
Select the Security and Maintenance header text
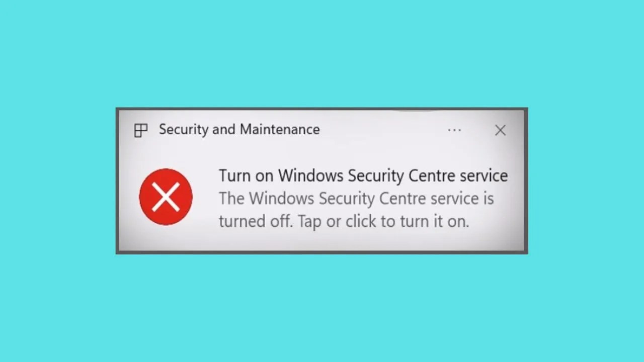(239, 130)
